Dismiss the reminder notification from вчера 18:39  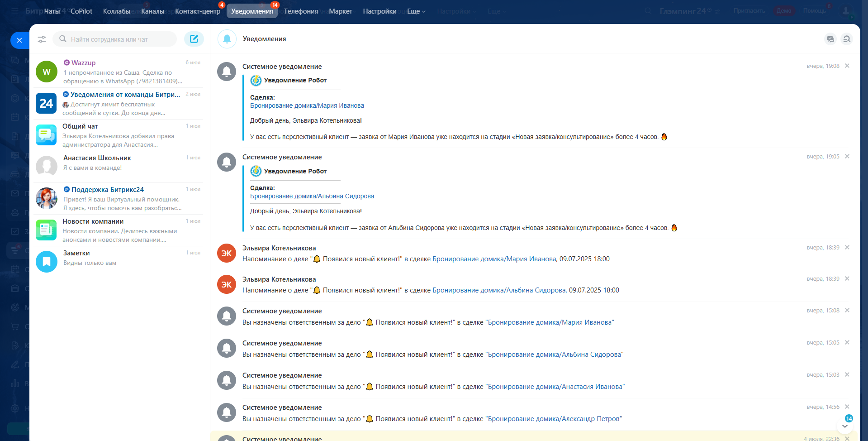click(847, 248)
